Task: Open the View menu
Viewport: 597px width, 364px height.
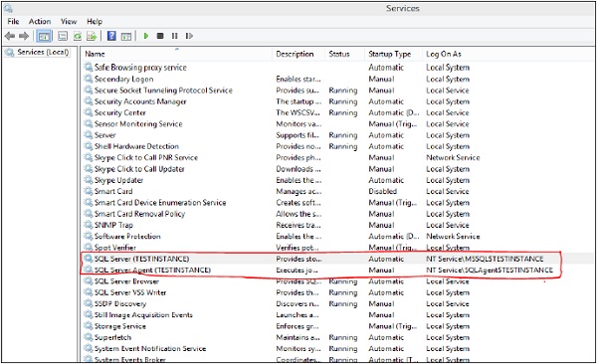Action: (x=69, y=21)
